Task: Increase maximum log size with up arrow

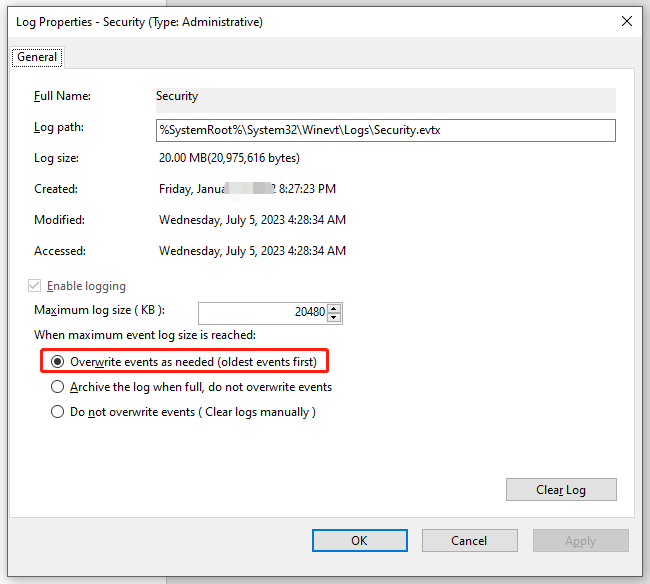Action: point(334,307)
